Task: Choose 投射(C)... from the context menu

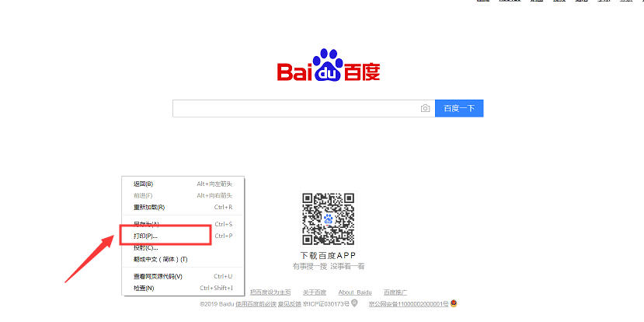Action: (x=145, y=247)
